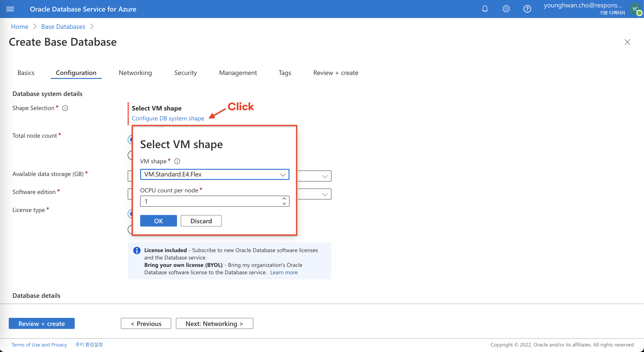The width and height of the screenshot is (644, 352).
Task: Go to Home breadcrumb
Action: (20, 27)
